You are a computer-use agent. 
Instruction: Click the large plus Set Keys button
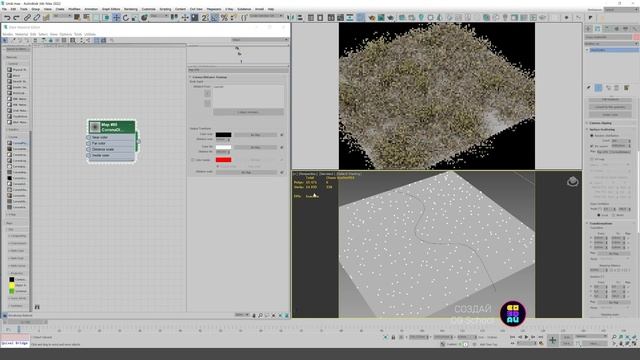pyautogui.click(x=552, y=340)
